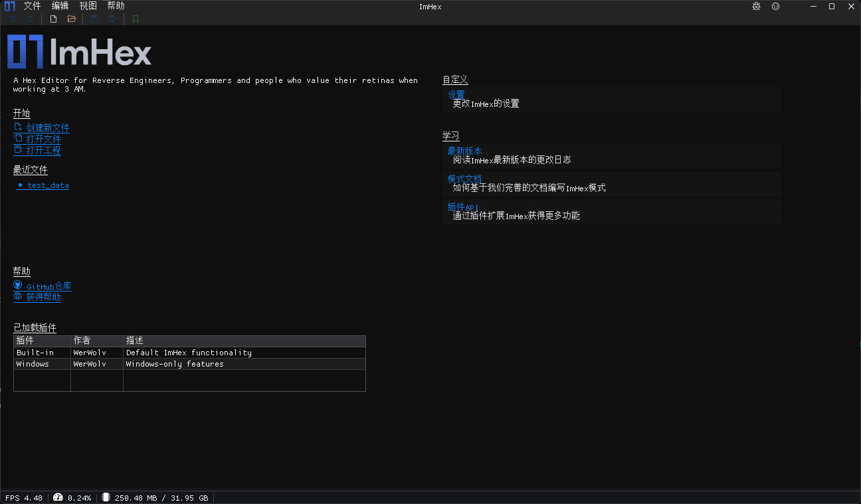Screen dimensions: 861x504
Task: Select the green bookmark icon in the toolbar
Action: point(135,19)
